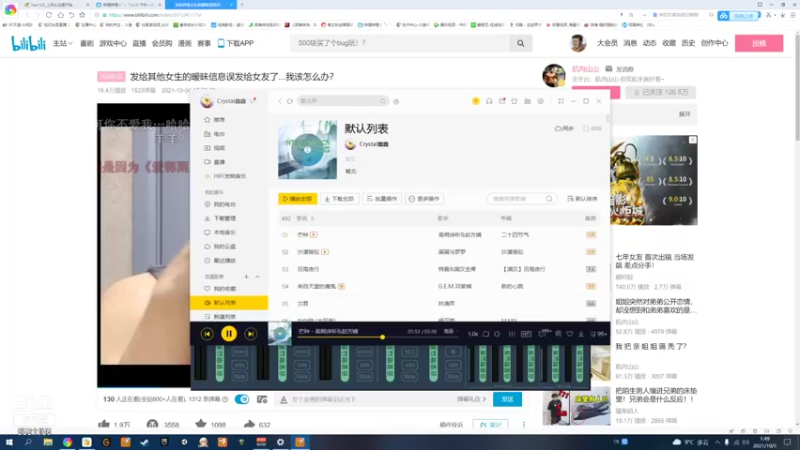Toggle the K button in the mixer
The width and height of the screenshot is (800, 450).
(x=453, y=352)
